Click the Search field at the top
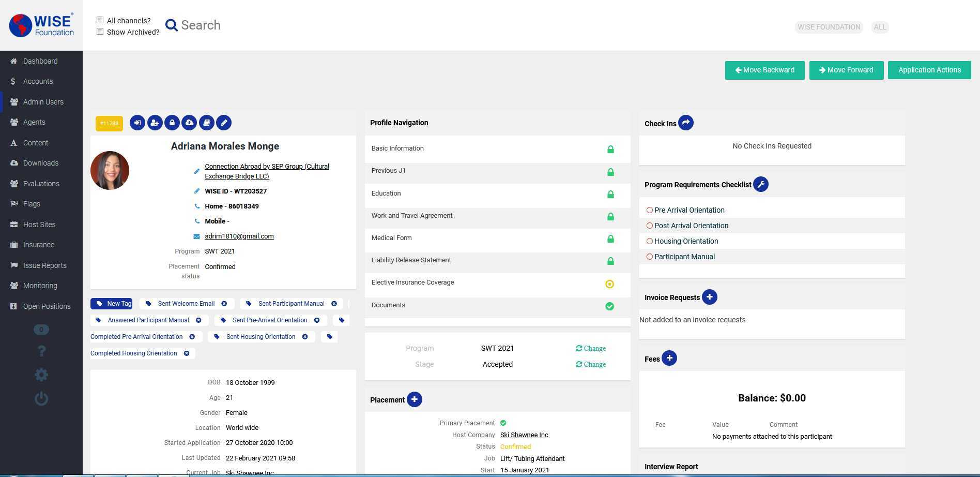 pyautogui.click(x=201, y=25)
